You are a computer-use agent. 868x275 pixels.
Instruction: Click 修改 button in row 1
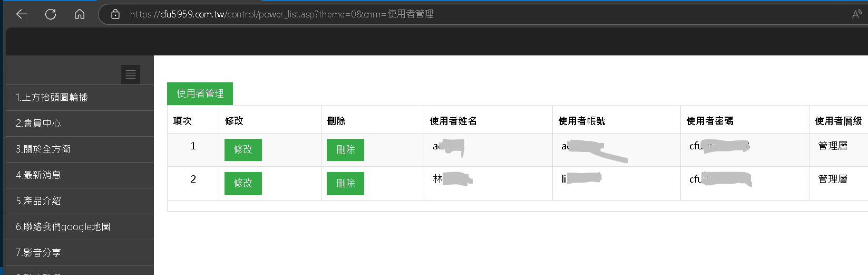click(243, 150)
